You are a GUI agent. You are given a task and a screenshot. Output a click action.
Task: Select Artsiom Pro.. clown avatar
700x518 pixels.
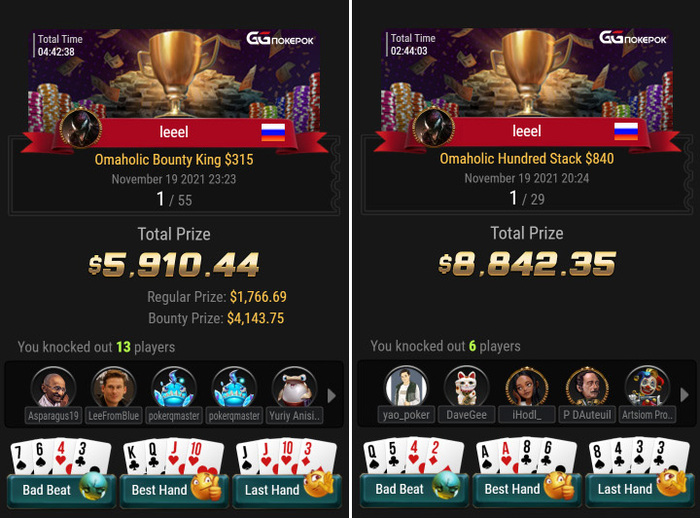(x=647, y=387)
